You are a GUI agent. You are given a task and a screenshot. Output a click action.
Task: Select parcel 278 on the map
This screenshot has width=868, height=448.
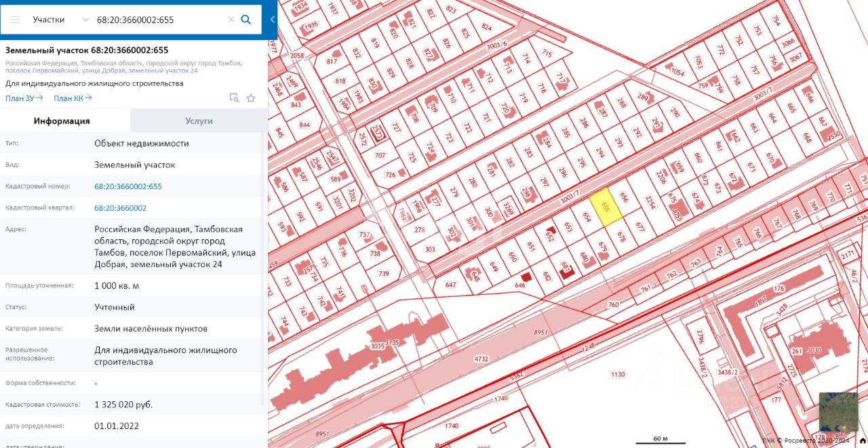pos(419,230)
